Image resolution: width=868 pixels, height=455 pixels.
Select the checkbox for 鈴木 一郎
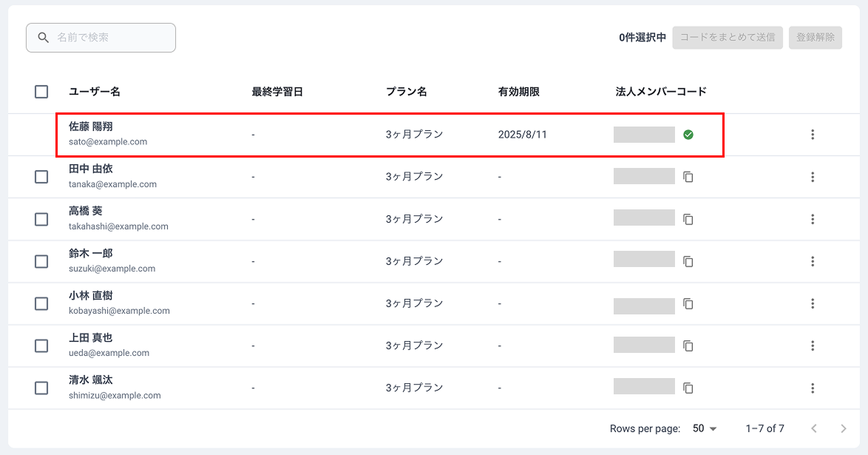[x=41, y=261]
